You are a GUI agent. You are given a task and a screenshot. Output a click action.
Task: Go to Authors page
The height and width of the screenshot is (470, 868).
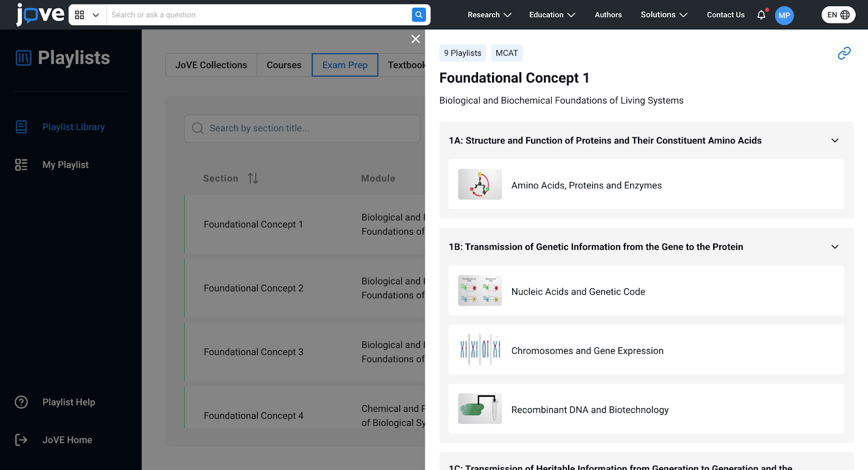[608, 15]
